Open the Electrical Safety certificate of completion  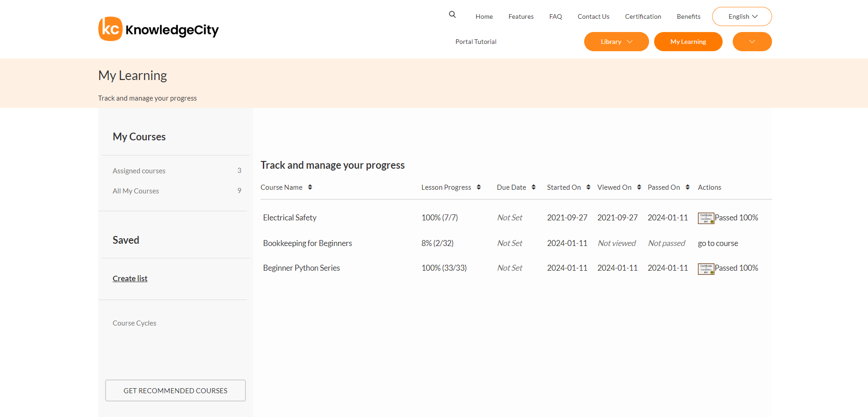706,218
